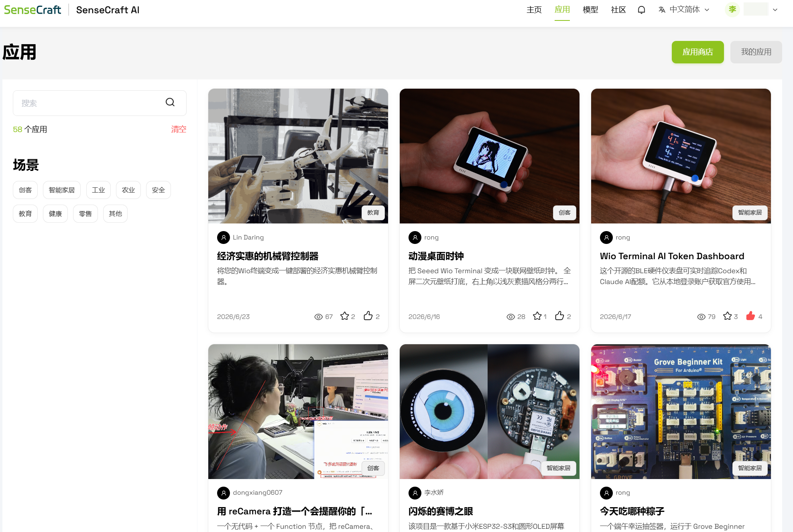Filter by 零售 scene tag

pos(85,214)
